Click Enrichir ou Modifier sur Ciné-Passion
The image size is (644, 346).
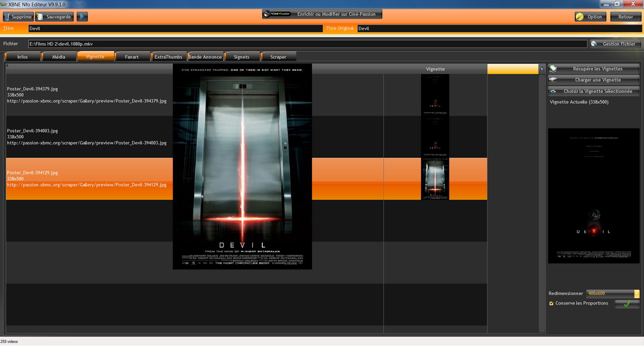click(x=322, y=14)
